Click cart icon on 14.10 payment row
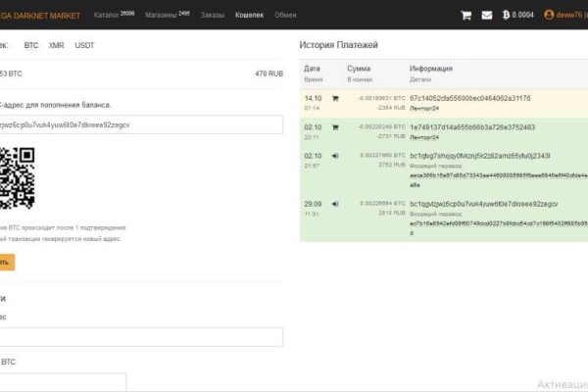588x392 pixels. click(335, 98)
